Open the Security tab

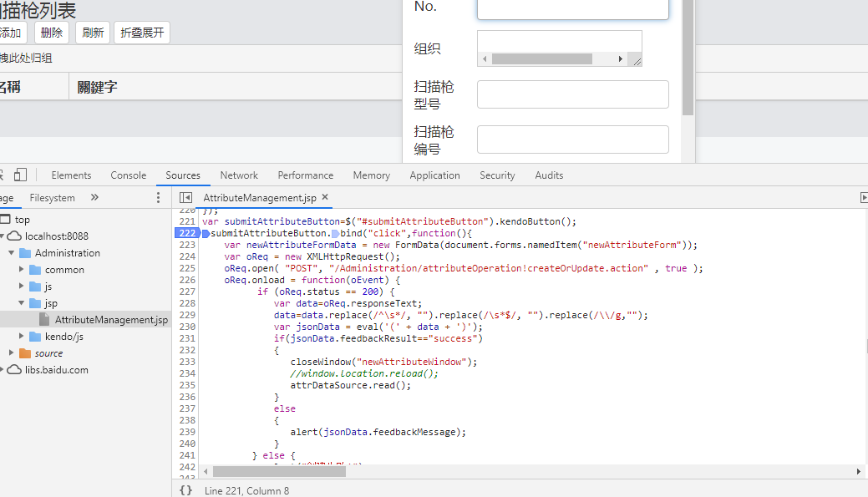click(x=497, y=175)
